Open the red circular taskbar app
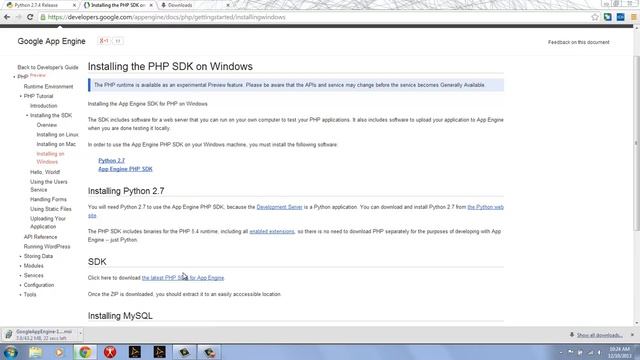640x360 pixels. click(110, 352)
